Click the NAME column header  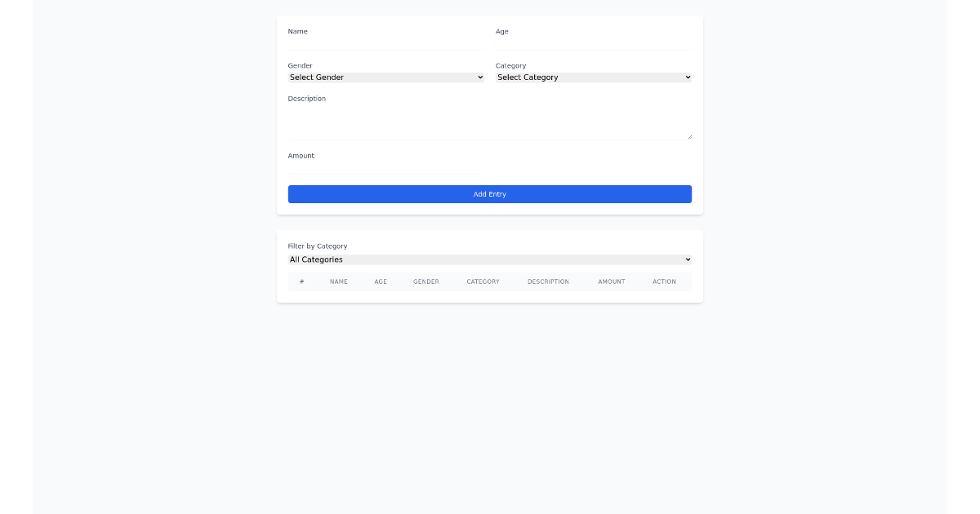point(338,281)
